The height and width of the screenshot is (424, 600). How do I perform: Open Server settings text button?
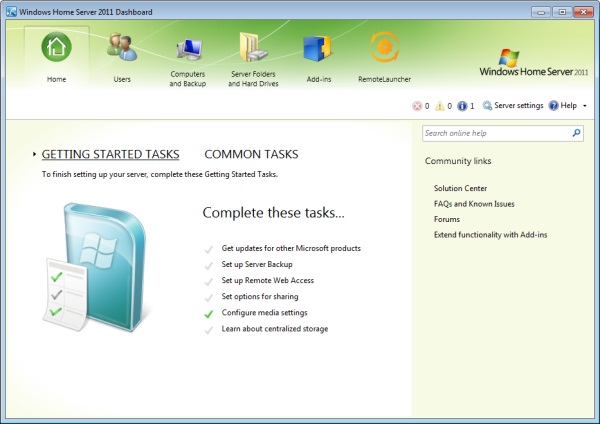click(518, 106)
